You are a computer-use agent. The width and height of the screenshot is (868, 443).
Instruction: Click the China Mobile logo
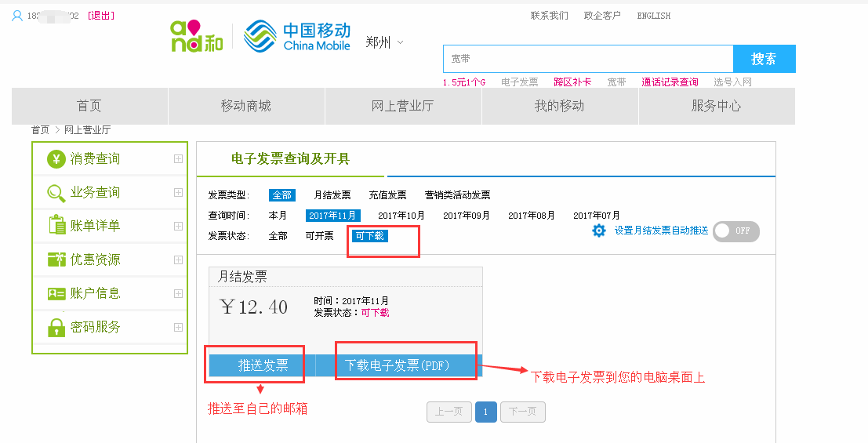pos(297,37)
